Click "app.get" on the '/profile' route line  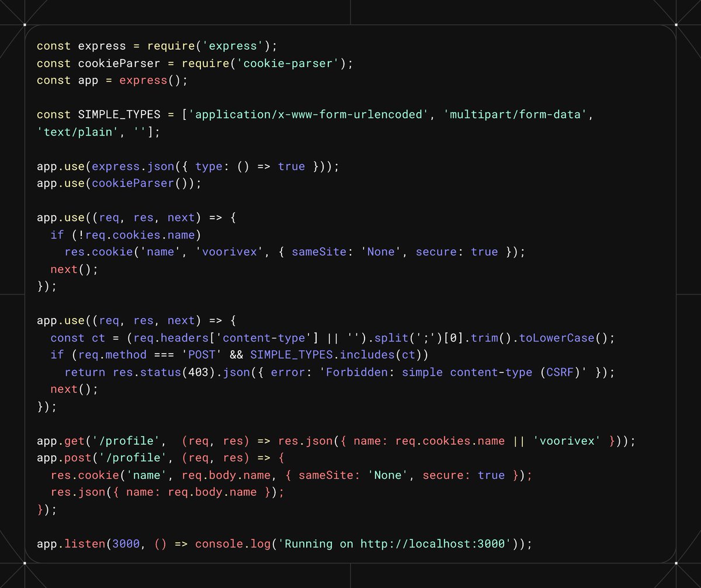[x=61, y=441]
